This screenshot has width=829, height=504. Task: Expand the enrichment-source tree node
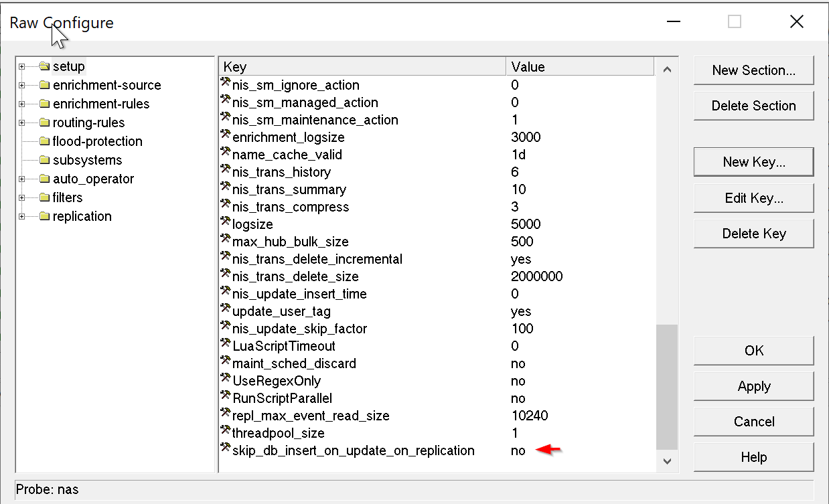tap(22, 85)
